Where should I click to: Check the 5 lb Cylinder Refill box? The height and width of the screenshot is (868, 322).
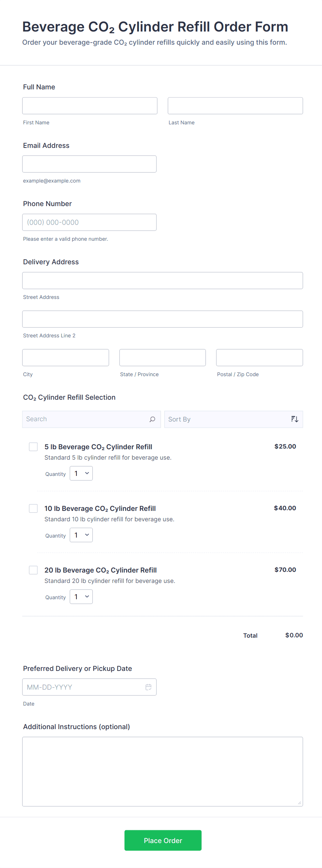[x=33, y=447]
